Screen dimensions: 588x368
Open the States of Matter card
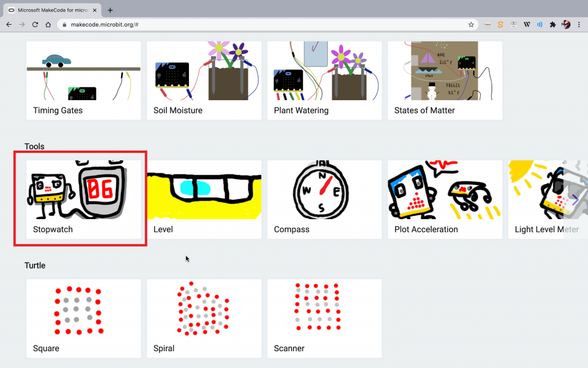point(445,80)
